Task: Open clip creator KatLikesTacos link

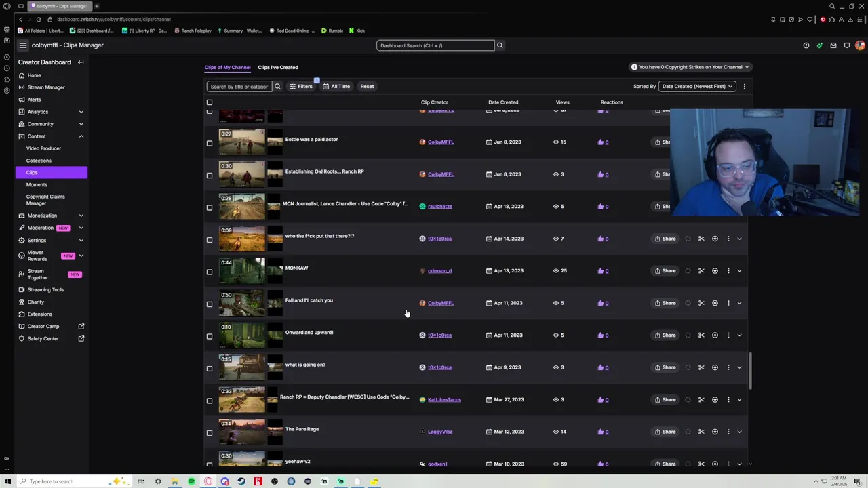Action: 444,399
